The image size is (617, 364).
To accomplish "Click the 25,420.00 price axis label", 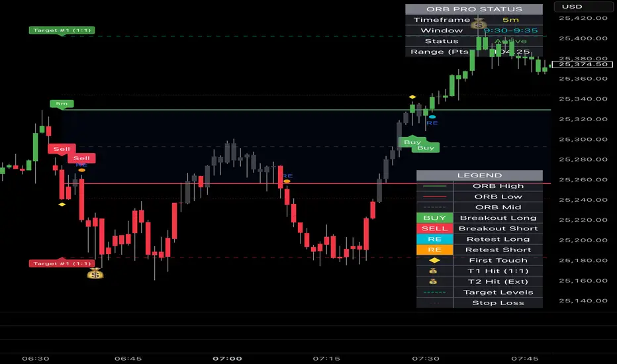I will pyautogui.click(x=583, y=18).
